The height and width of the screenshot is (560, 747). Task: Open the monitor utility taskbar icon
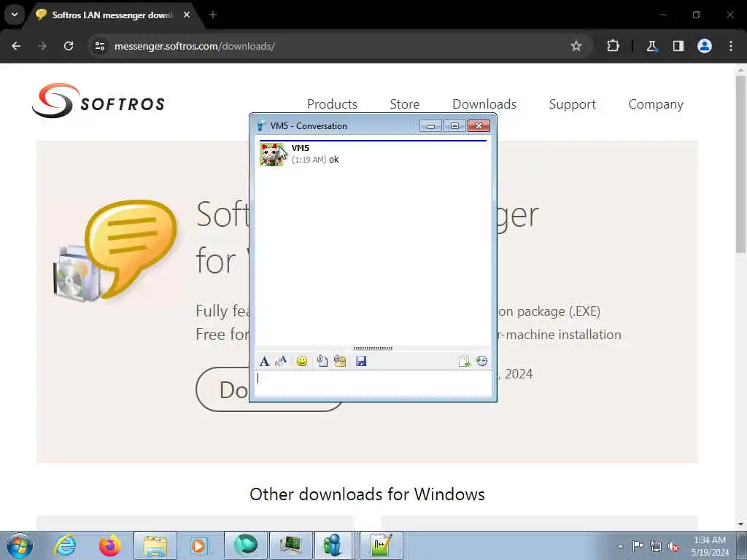coord(291,545)
